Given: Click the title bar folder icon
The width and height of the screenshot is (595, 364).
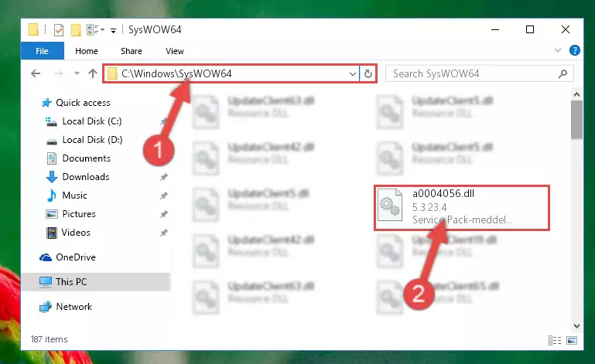Looking at the screenshot, I should click(33, 29).
